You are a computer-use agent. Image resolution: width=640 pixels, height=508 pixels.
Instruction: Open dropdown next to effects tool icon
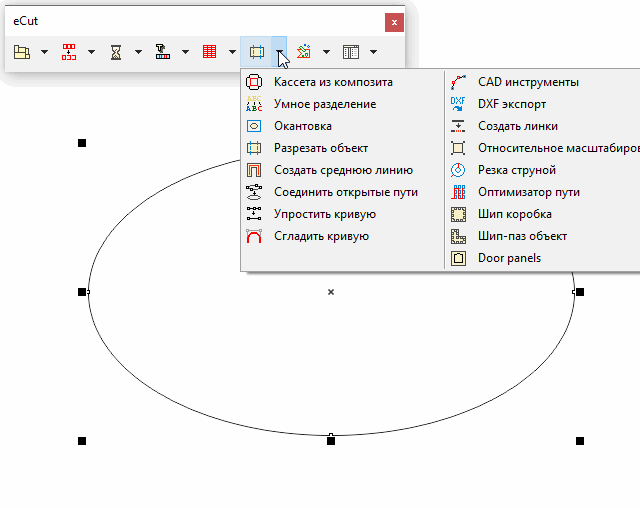326,52
